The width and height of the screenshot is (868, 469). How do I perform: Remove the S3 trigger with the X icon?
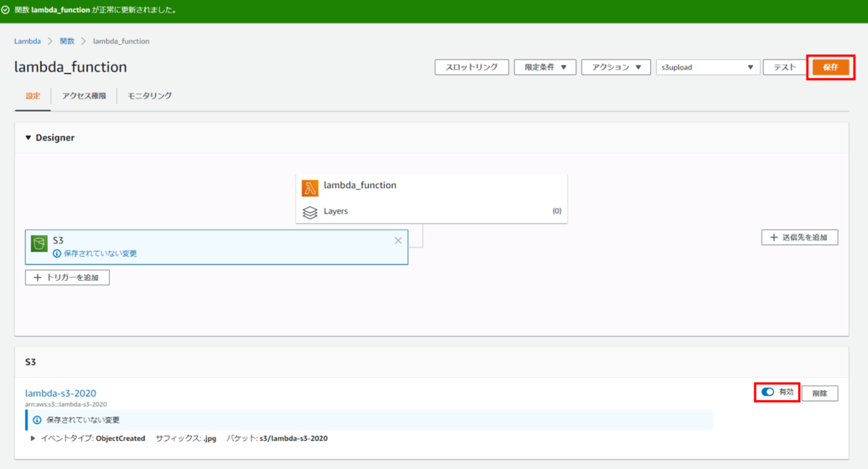tap(398, 240)
